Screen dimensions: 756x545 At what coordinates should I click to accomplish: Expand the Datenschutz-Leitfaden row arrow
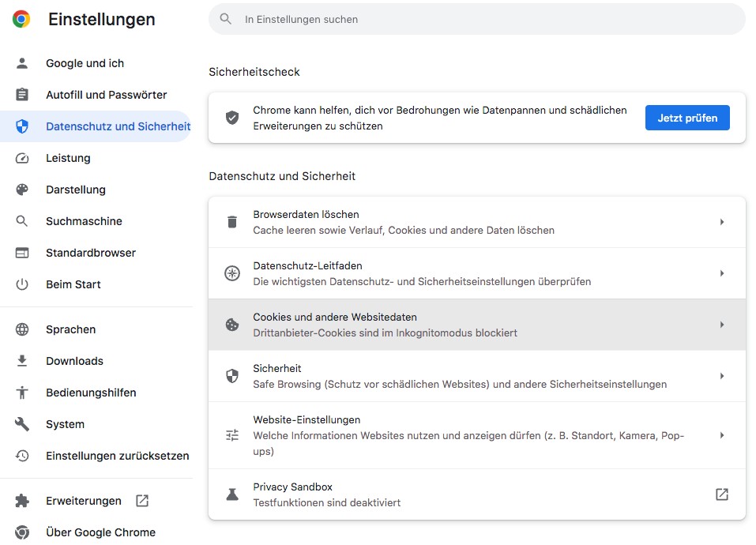point(721,273)
